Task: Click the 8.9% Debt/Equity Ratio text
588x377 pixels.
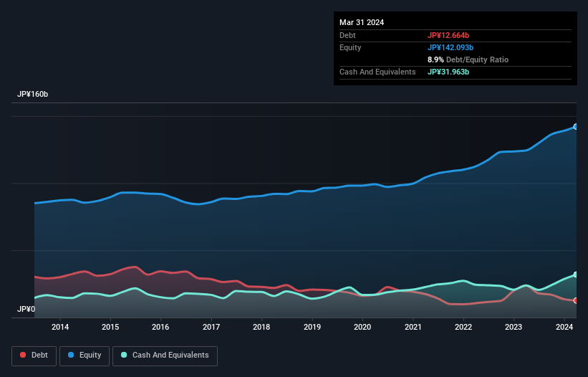Action: (x=468, y=59)
